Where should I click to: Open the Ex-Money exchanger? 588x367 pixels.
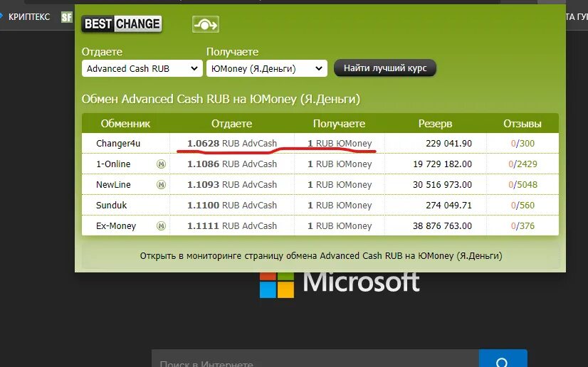[x=116, y=225]
